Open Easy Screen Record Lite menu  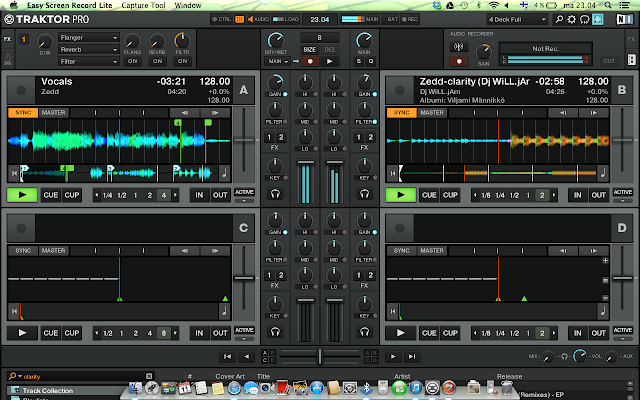tap(69, 5)
